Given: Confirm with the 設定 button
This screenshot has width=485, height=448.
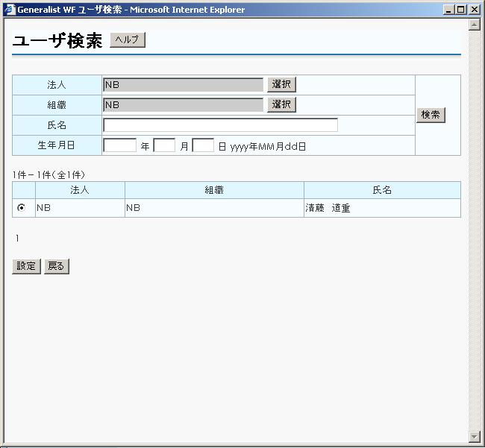Looking at the screenshot, I should point(26,266).
